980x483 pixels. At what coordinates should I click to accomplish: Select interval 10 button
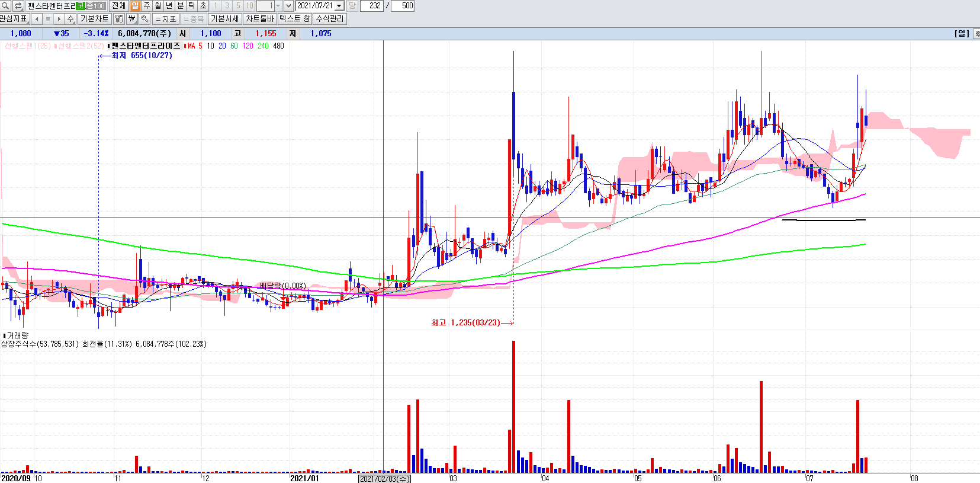pos(249,6)
